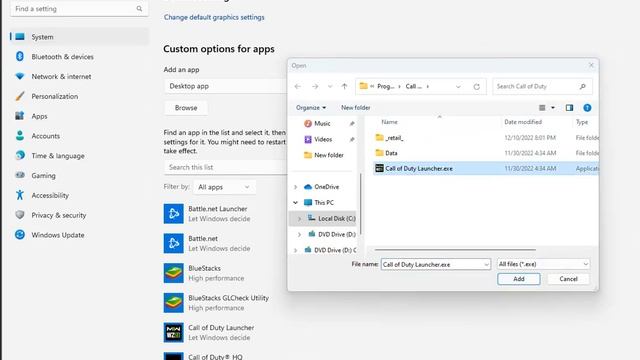Screen dimensions: 640x360
Task: Select New folder in navigation pane
Action: click(x=324, y=155)
